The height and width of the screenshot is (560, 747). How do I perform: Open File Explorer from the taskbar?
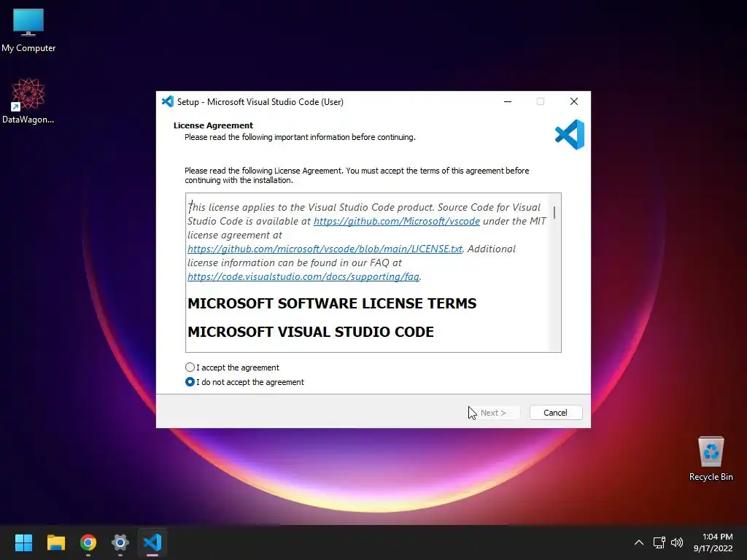[55, 542]
